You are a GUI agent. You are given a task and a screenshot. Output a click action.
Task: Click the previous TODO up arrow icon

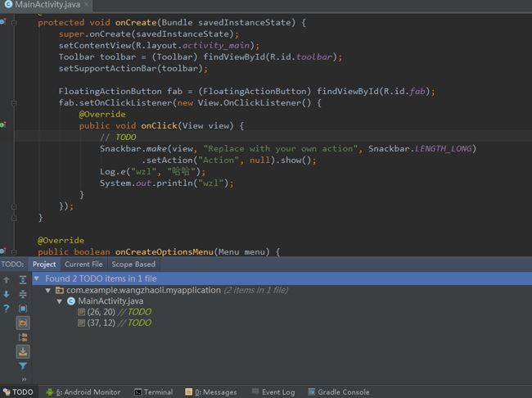[7, 279]
